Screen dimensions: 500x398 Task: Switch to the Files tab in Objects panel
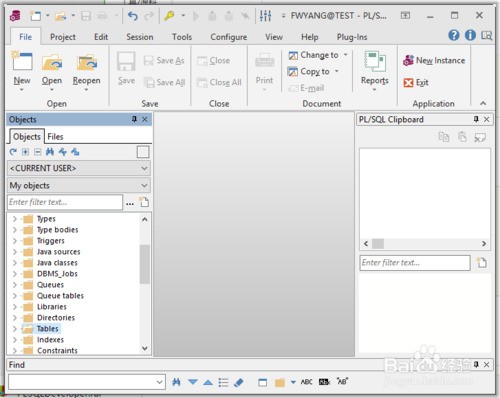[55, 137]
